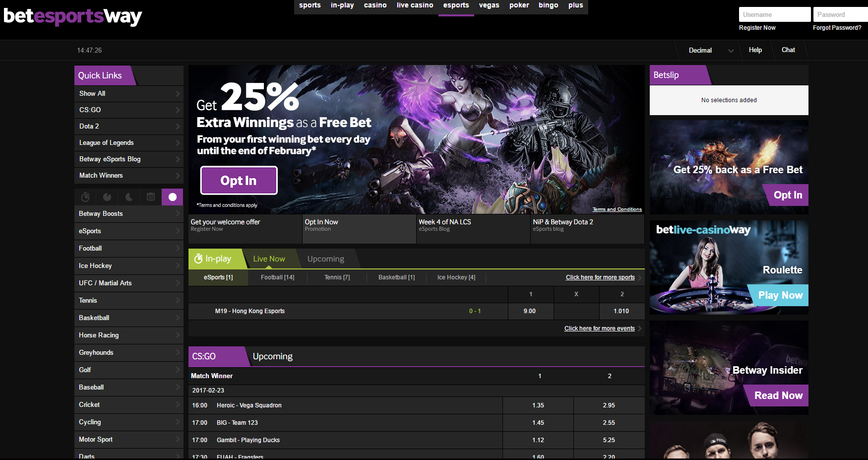The image size is (868, 460).
Task: Open the Chat link
Action: click(x=788, y=50)
